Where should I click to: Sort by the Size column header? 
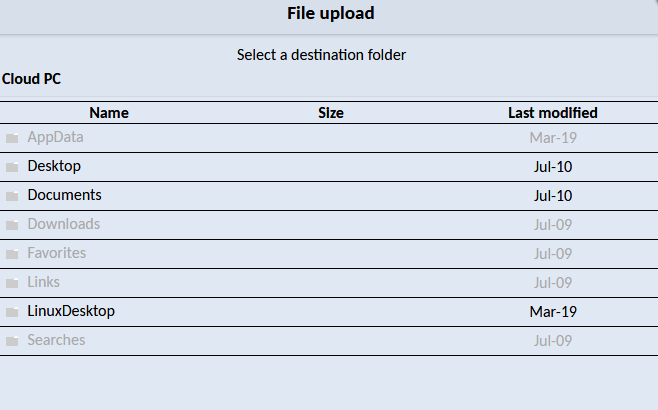331,113
